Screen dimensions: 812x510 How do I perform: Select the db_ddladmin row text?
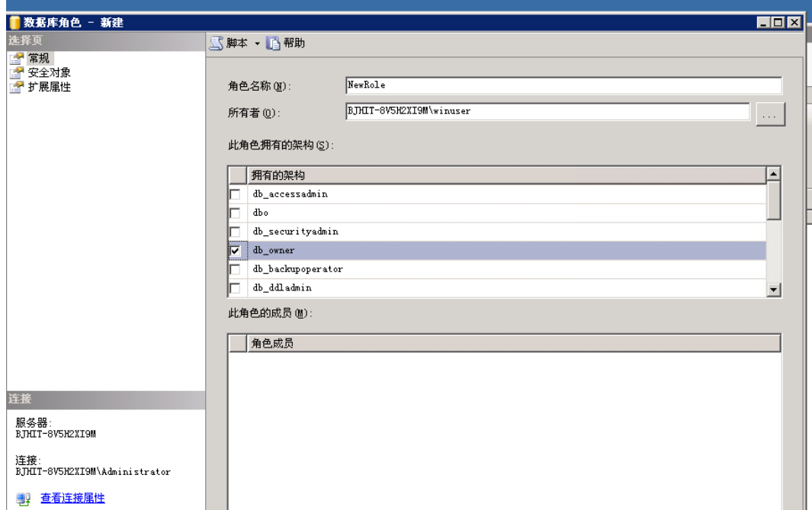(282, 288)
